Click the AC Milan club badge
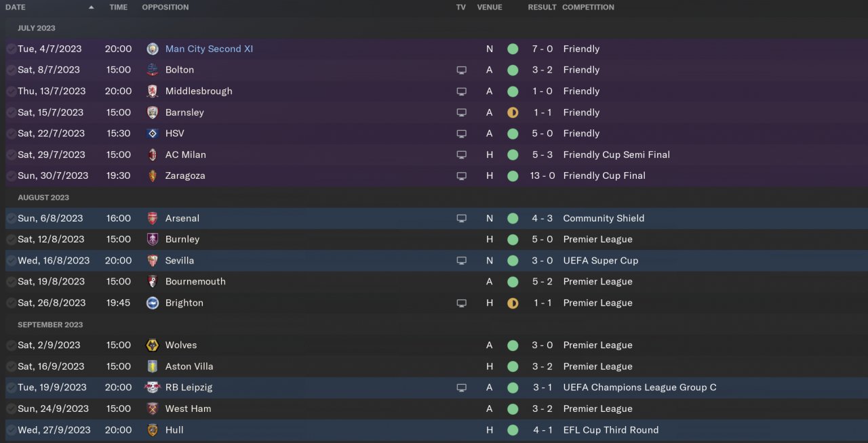Image resolution: width=868 pixels, height=443 pixels. (153, 154)
